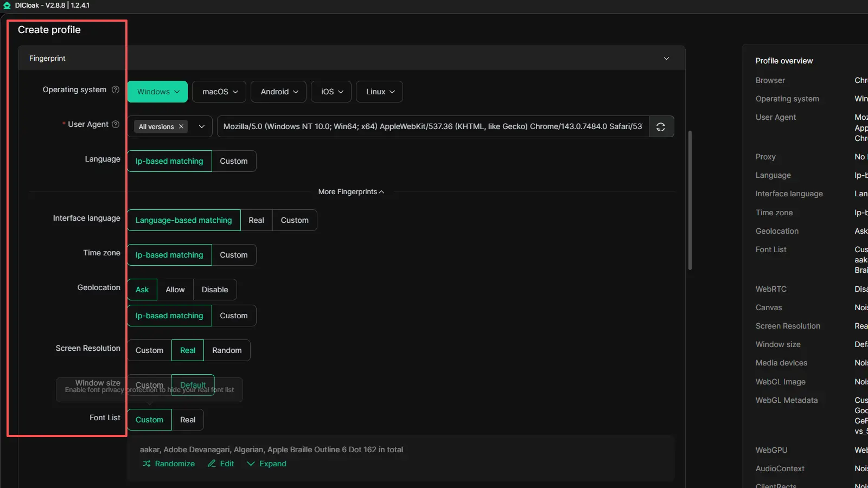Switch Font List to Real
This screenshot has height=488, width=868.
pos(188,420)
